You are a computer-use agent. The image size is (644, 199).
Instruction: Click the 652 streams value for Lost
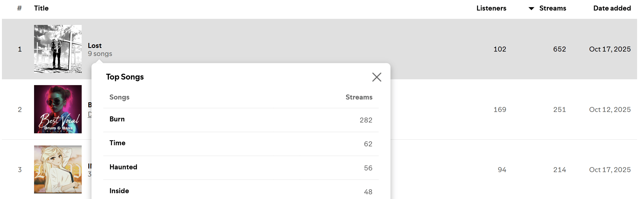559,49
